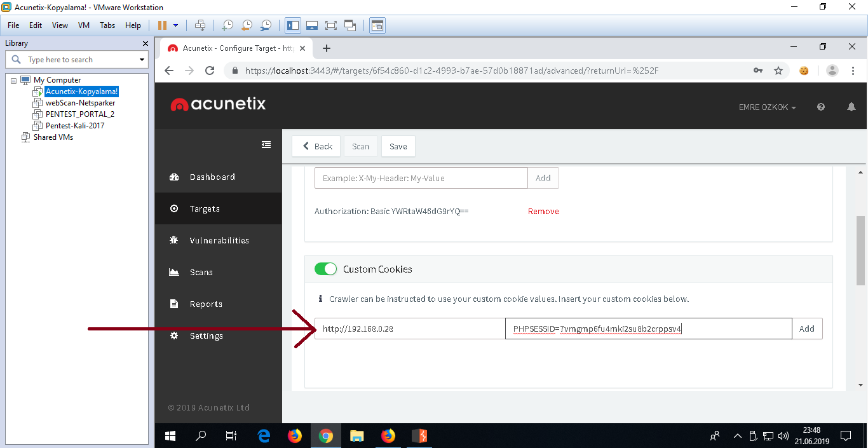Open the library search dropdown arrow
The width and height of the screenshot is (868, 448).
point(142,60)
